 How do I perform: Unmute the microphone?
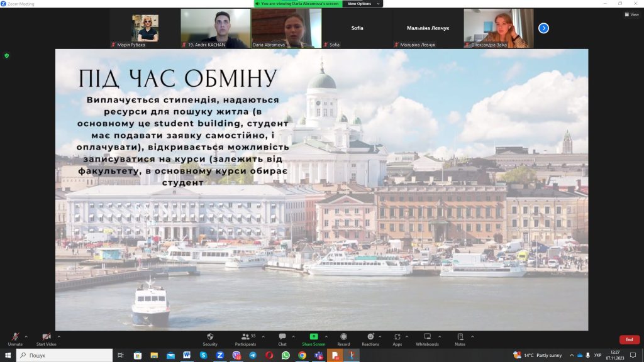point(15,339)
